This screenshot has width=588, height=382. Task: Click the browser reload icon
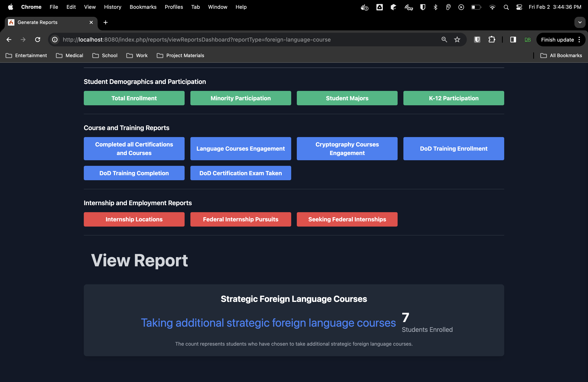point(38,40)
